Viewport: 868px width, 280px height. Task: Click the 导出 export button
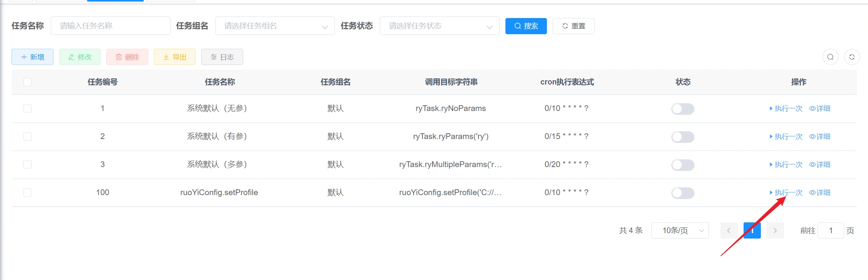[175, 57]
